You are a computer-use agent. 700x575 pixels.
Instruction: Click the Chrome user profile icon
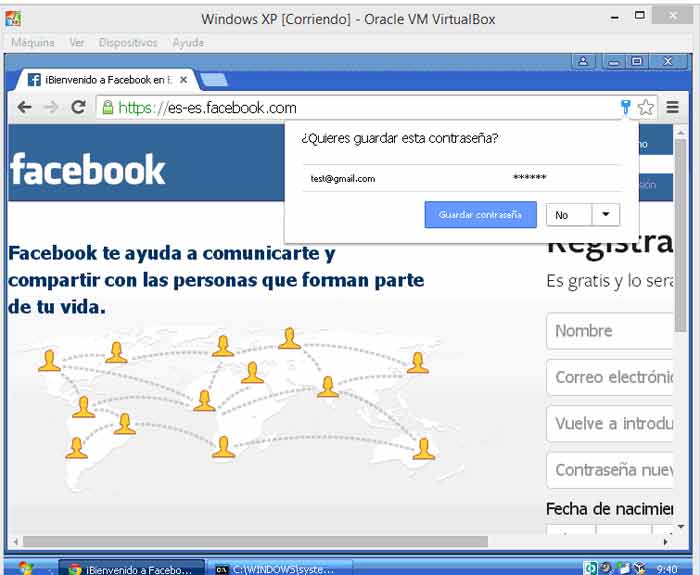586,62
